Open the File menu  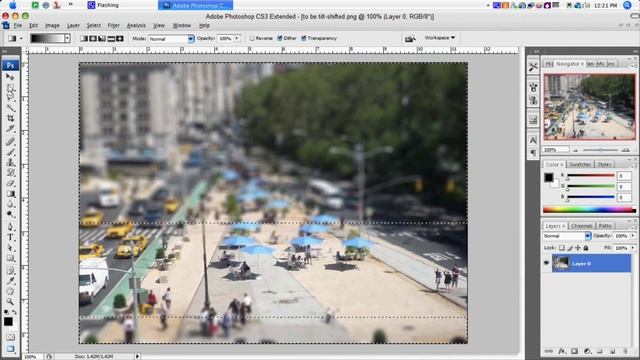(x=18, y=25)
